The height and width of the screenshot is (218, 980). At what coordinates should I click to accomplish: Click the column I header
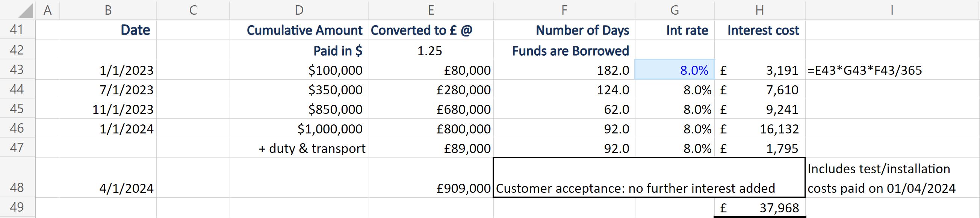[x=892, y=10]
